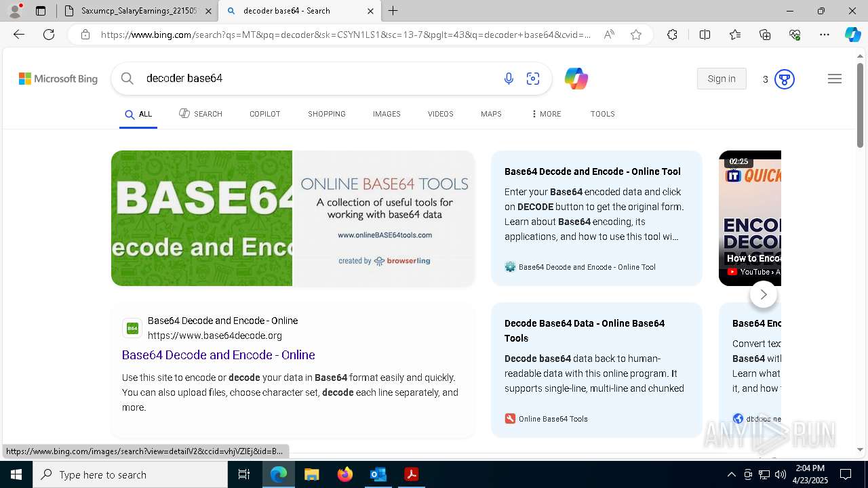Image resolution: width=868 pixels, height=488 pixels.
Task: Click the search magnifier in Bing search box
Action: click(x=127, y=79)
